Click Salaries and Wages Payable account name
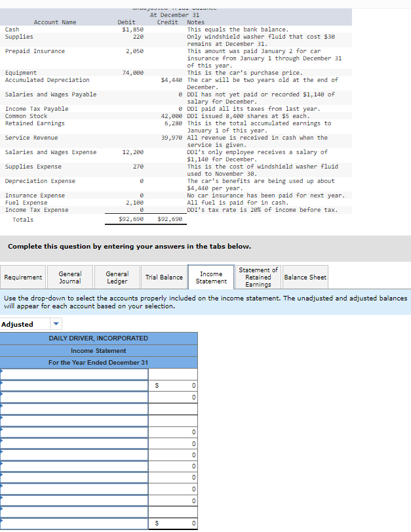The height and width of the screenshot is (532, 411). tap(51, 94)
